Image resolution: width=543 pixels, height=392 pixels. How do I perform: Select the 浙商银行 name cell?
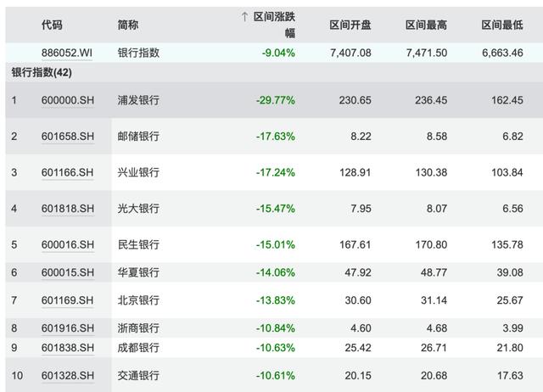click(138, 328)
